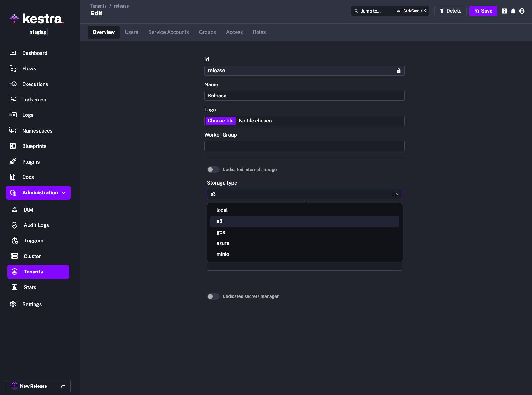Focus the Worker Group input field
Viewport: 532px width, 395px height.
coord(304,146)
